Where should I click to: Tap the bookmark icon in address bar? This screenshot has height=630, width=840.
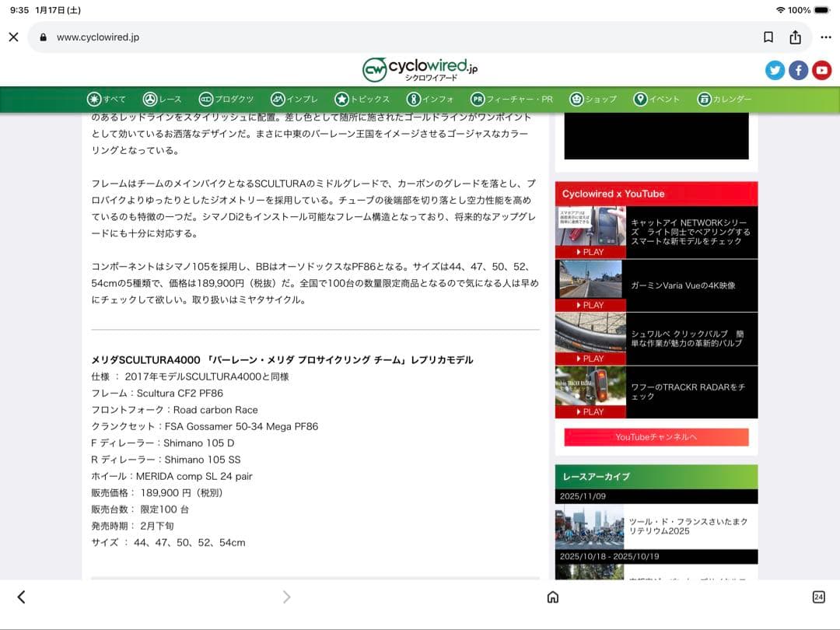click(x=768, y=37)
